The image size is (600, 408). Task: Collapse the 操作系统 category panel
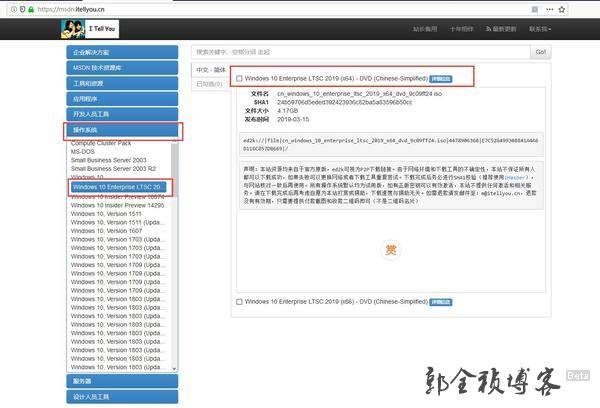coord(122,130)
